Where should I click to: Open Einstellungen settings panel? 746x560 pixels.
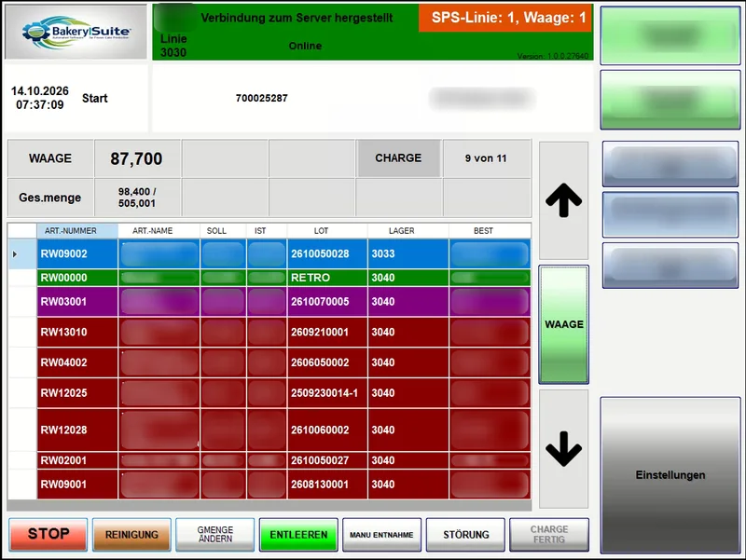[670, 475]
